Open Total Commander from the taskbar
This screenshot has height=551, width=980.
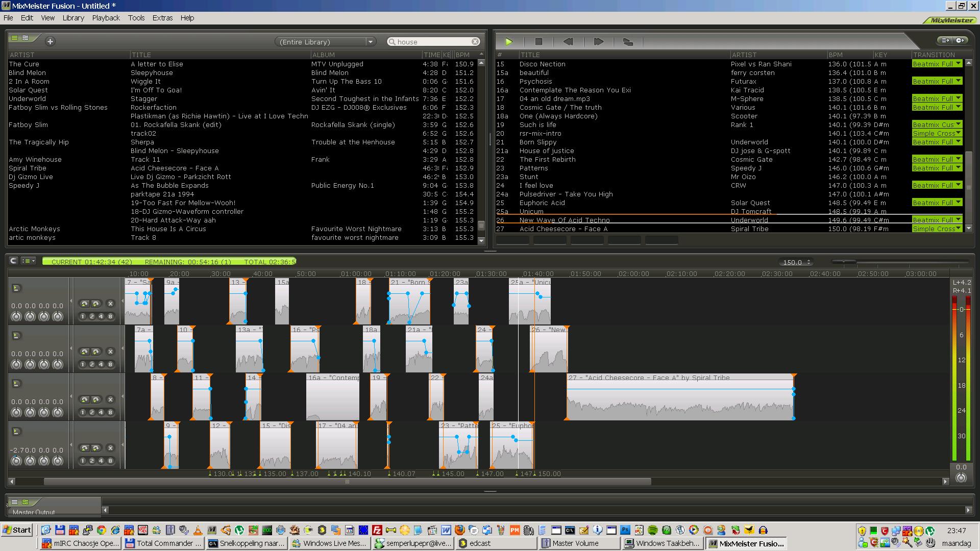[163, 543]
